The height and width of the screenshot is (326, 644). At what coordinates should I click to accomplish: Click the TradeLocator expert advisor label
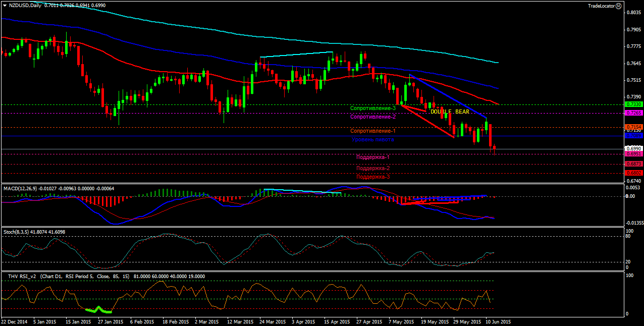[602, 6]
